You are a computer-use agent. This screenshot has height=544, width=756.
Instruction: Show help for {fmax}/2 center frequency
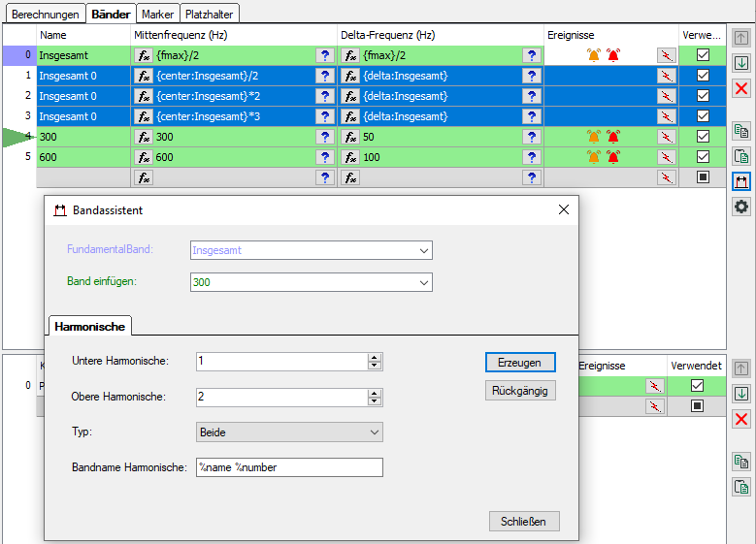(x=325, y=55)
